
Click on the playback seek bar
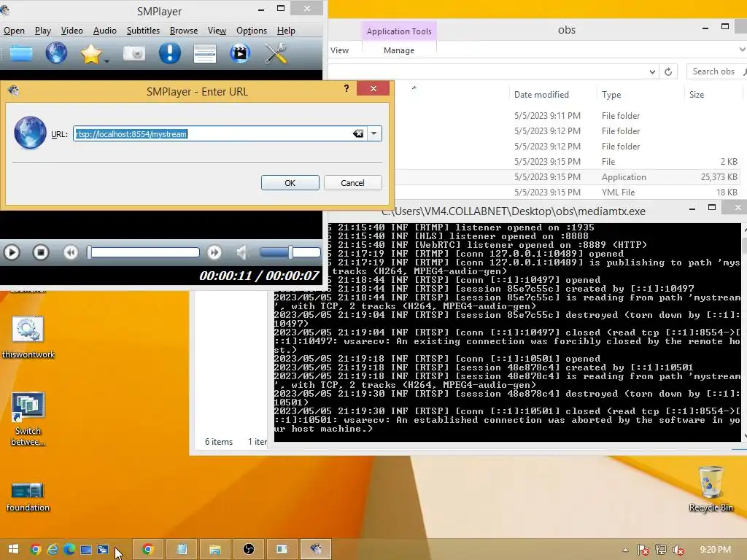click(143, 252)
